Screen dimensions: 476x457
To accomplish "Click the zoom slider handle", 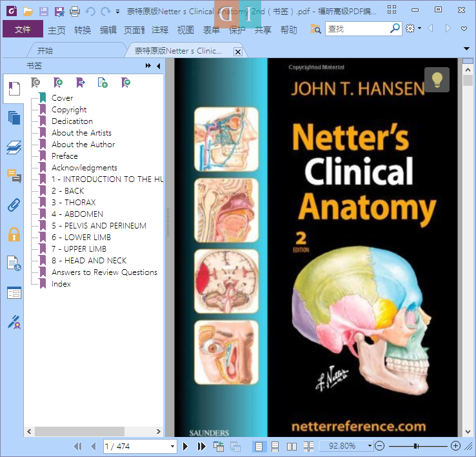I will pyautogui.click(x=416, y=446).
